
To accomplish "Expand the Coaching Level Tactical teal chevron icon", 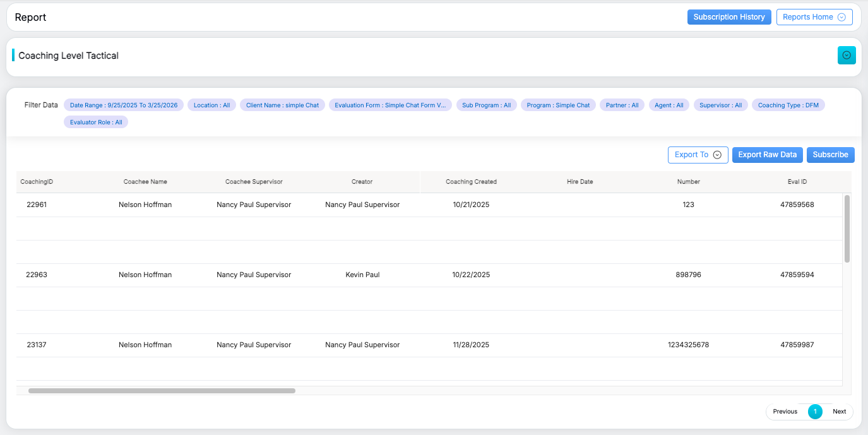I will [x=847, y=56].
